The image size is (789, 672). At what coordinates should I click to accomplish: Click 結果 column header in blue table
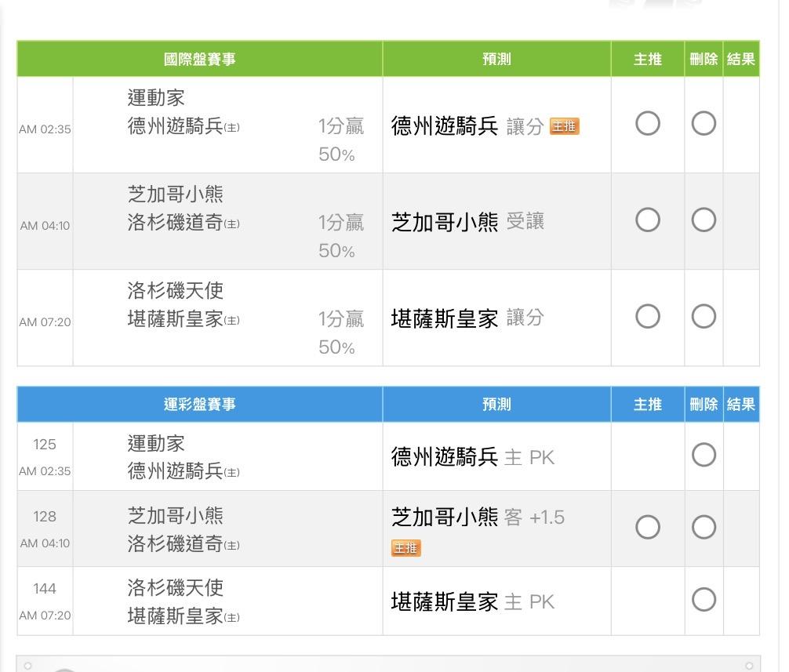point(740,405)
